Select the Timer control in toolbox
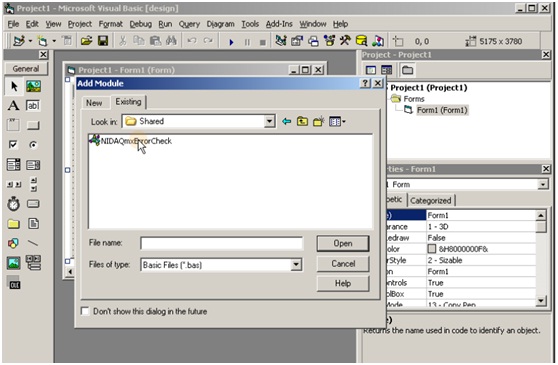 (13, 204)
